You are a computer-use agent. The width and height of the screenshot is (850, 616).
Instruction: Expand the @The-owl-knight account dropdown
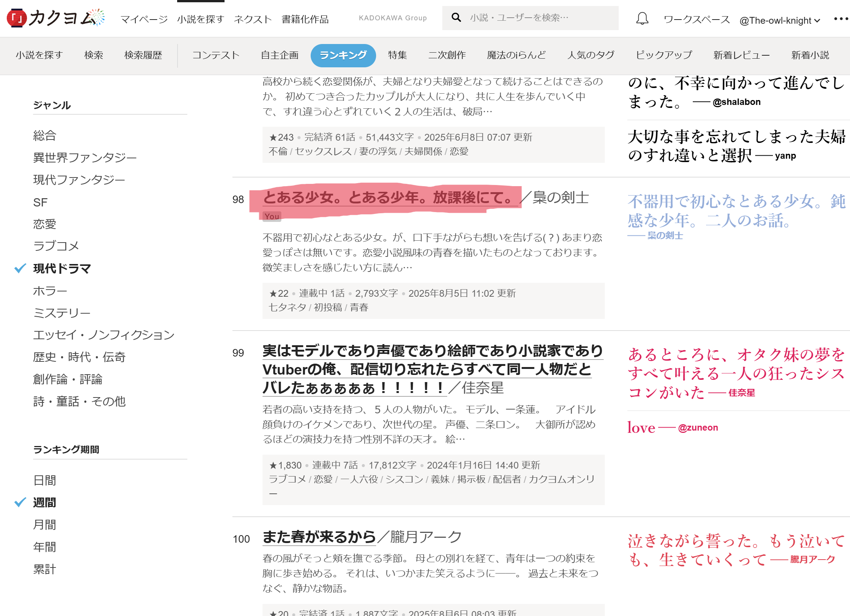[779, 20]
